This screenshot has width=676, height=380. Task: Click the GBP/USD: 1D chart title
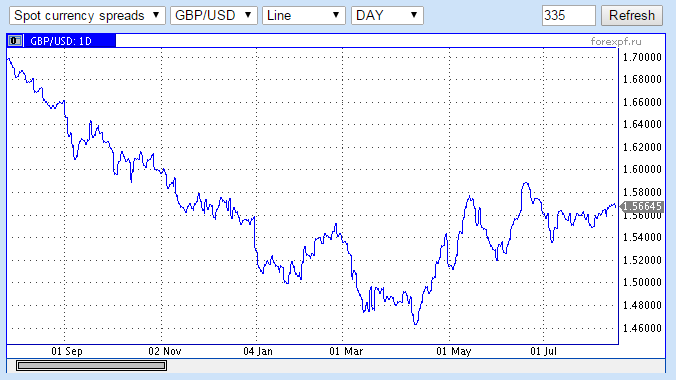pos(61,41)
